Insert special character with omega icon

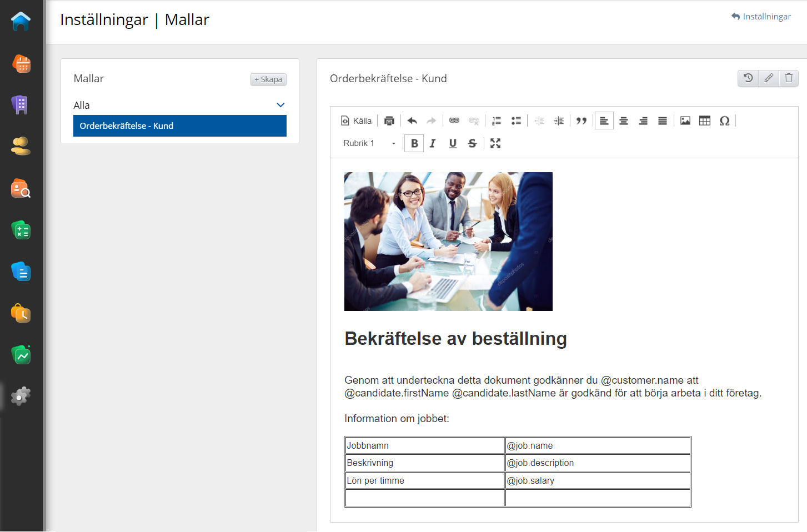tap(724, 121)
